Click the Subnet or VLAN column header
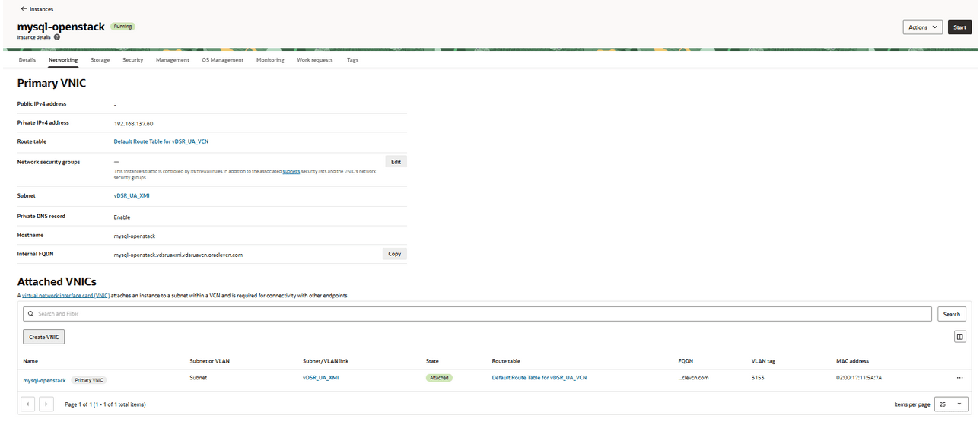The height and width of the screenshot is (425, 980). [x=211, y=361]
